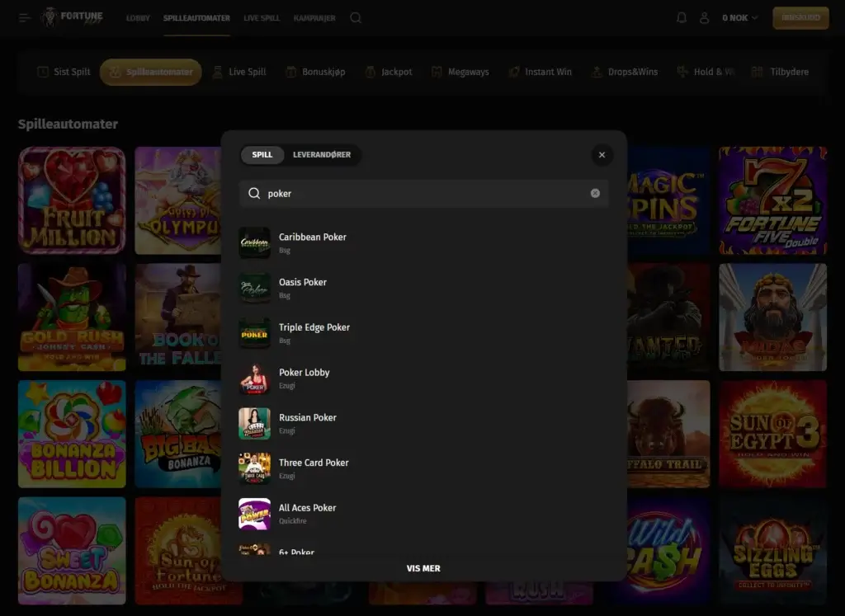Open the Fruit Million game thumbnail
845x616 pixels.
click(72, 200)
